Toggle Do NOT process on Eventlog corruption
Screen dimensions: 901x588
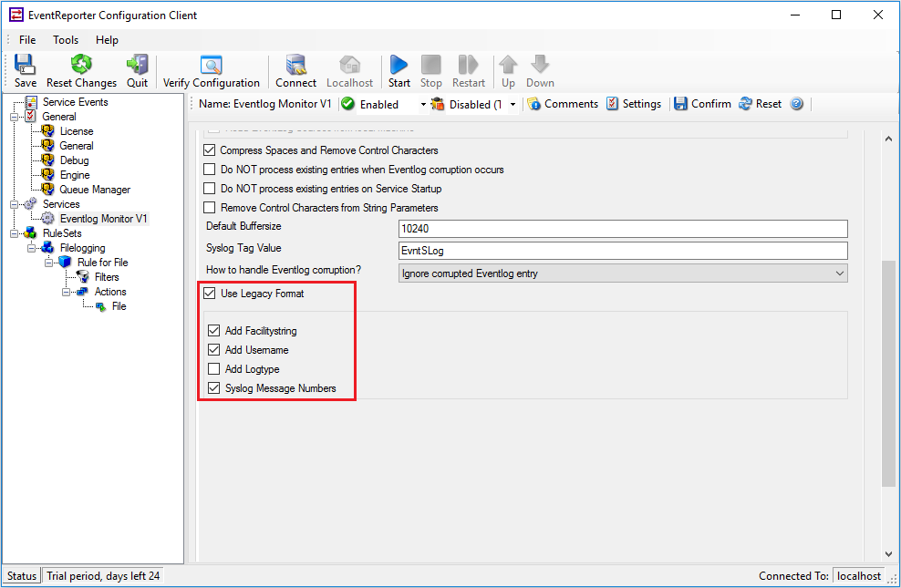(x=209, y=170)
